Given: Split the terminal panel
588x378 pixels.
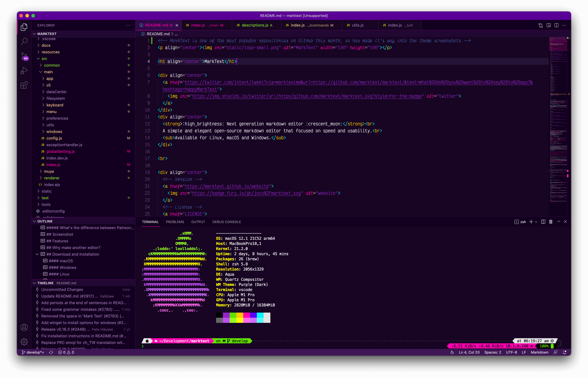Looking at the screenshot, I should point(543,222).
